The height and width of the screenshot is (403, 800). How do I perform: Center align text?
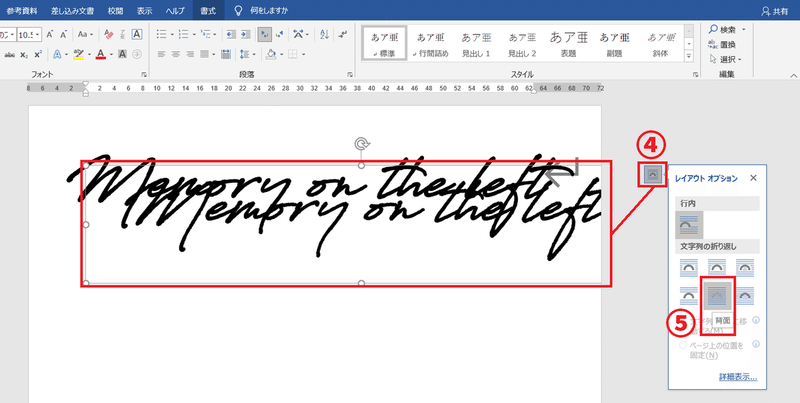(x=176, y=54)
